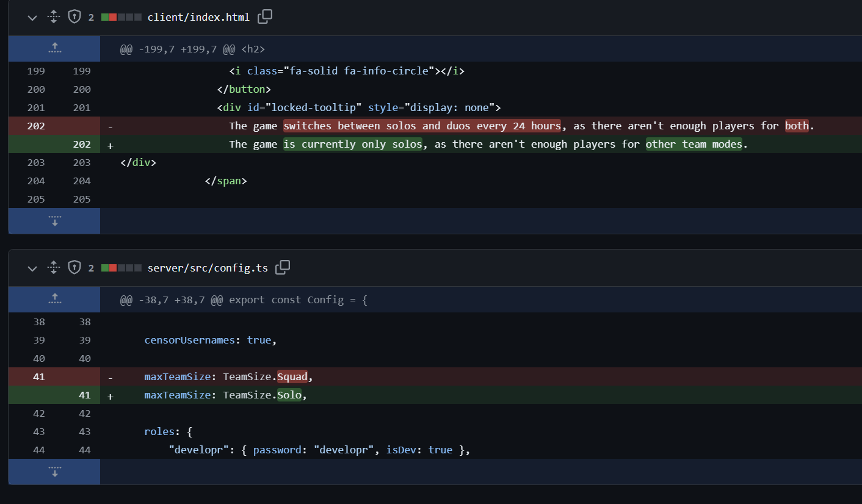
Task: Select the closing </span> line
Action: coord(481,181)
